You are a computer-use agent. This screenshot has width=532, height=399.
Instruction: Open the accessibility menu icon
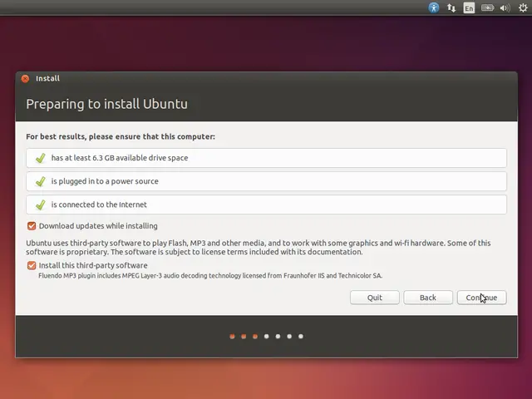tap(434, 7)
